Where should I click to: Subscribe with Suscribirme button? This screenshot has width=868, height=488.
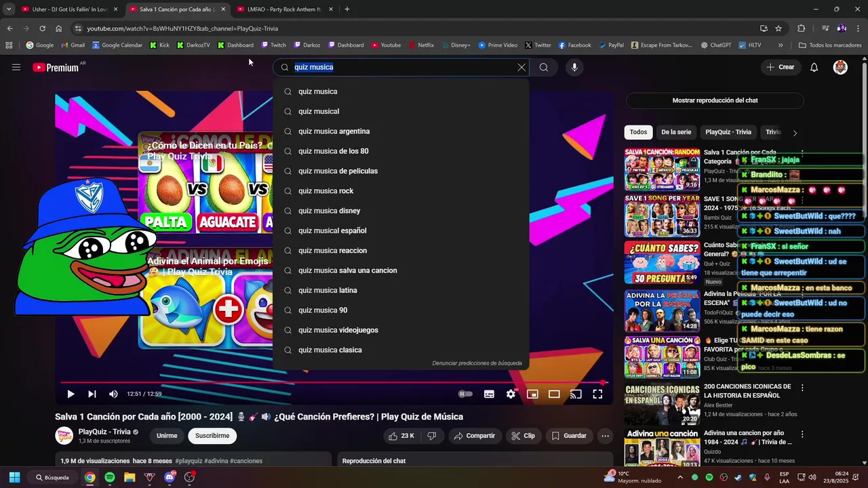coord(212,436)
